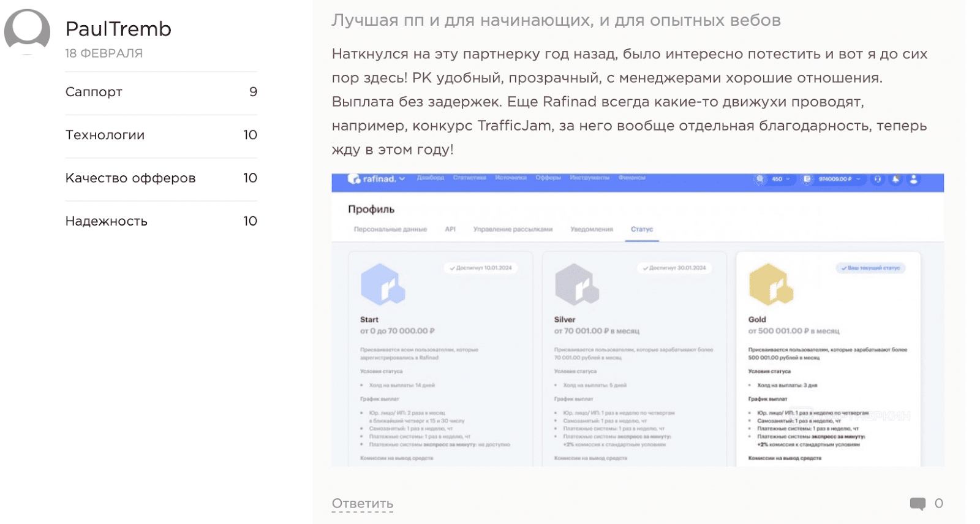The image size is (980, 524).
Task: Click the comment bubble icon
Action: tap(918, 504)
